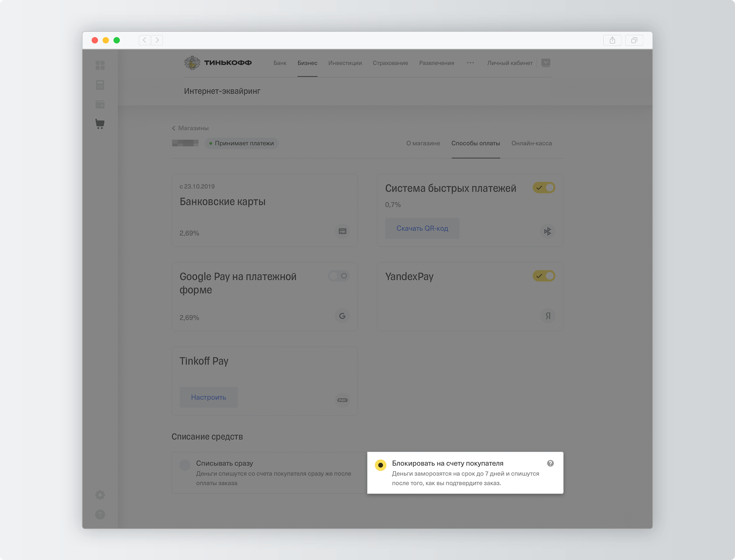Click the SBP icon on Система быстрых платежей
Viewport: 735px width, 560px height.
(x=548, y=231)
